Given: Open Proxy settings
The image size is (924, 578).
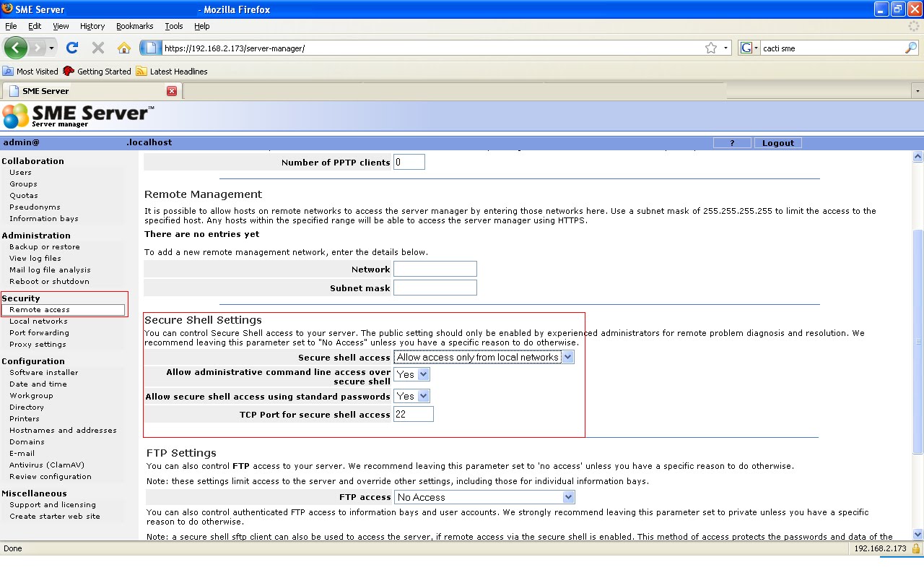Looking at the screenshot, I should 38,345.
